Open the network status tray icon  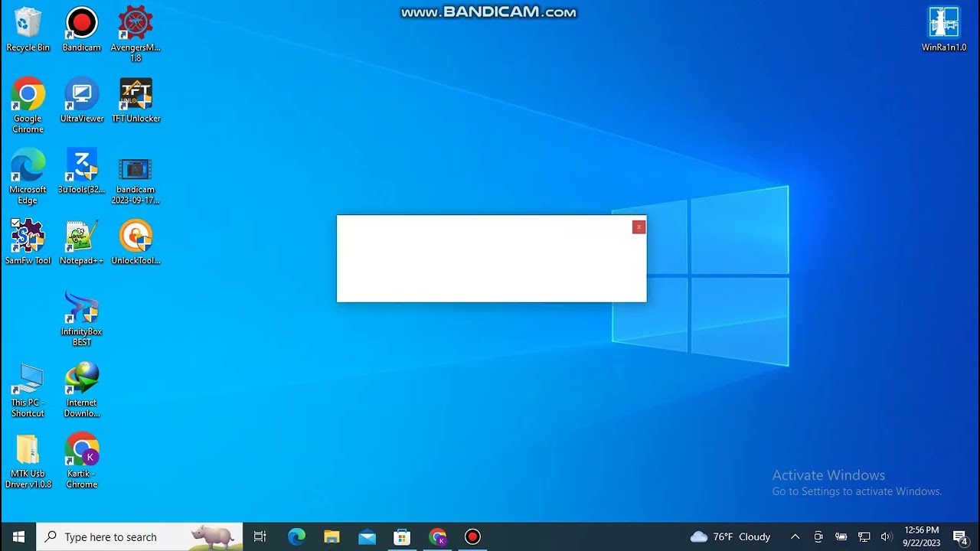864,536
